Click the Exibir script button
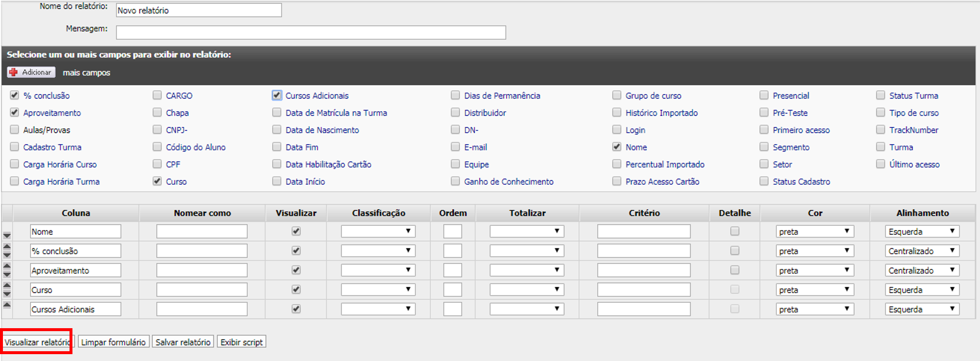This screenshot has width=980, height=361. point(241,342)
